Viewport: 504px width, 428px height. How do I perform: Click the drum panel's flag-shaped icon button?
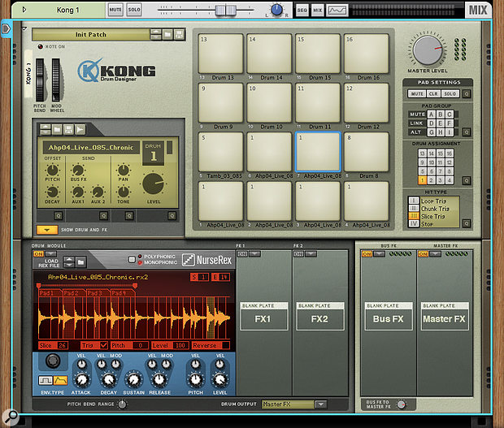80,129
